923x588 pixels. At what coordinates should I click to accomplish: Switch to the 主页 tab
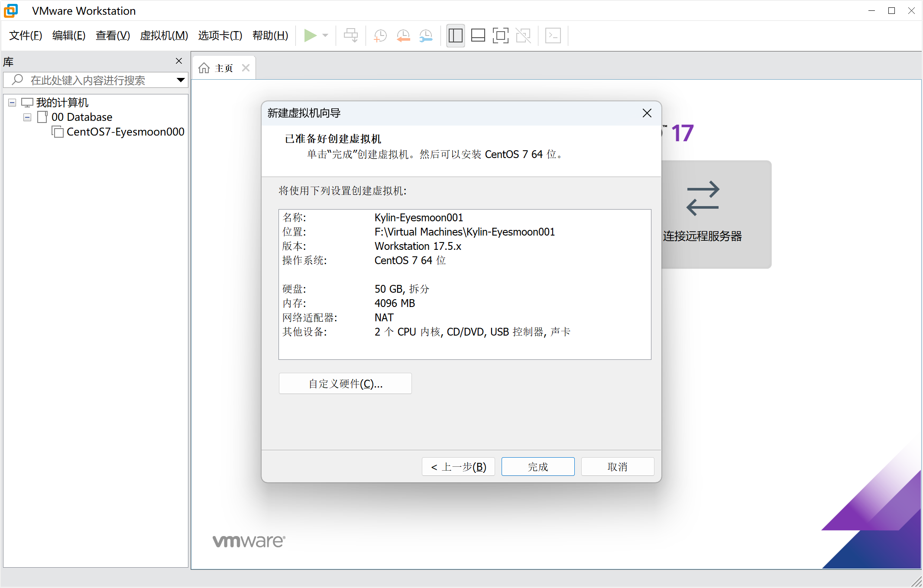coord(224,68)
